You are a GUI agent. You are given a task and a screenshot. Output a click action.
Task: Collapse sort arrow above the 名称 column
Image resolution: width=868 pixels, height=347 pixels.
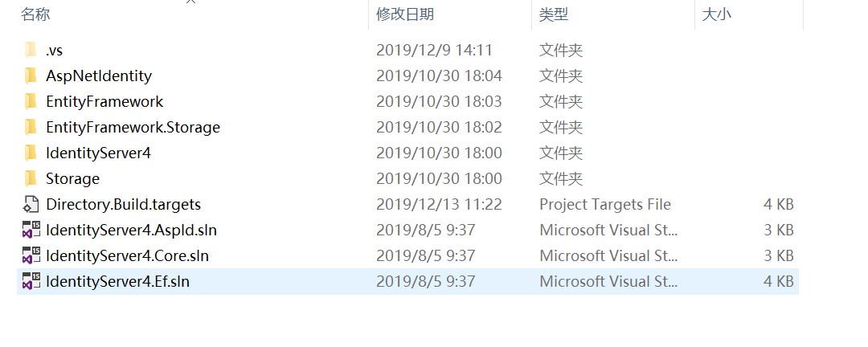[191, 2]
